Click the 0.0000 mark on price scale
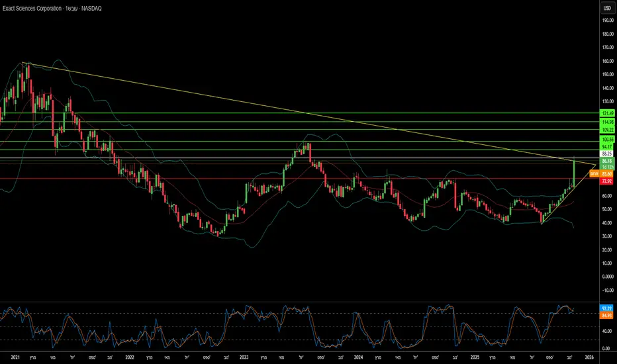Screen dimensions: 617x364 (607, 277)
